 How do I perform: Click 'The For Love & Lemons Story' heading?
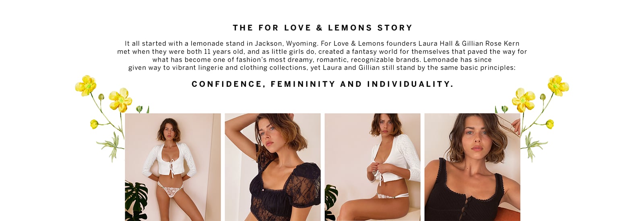tap(323, 28)
